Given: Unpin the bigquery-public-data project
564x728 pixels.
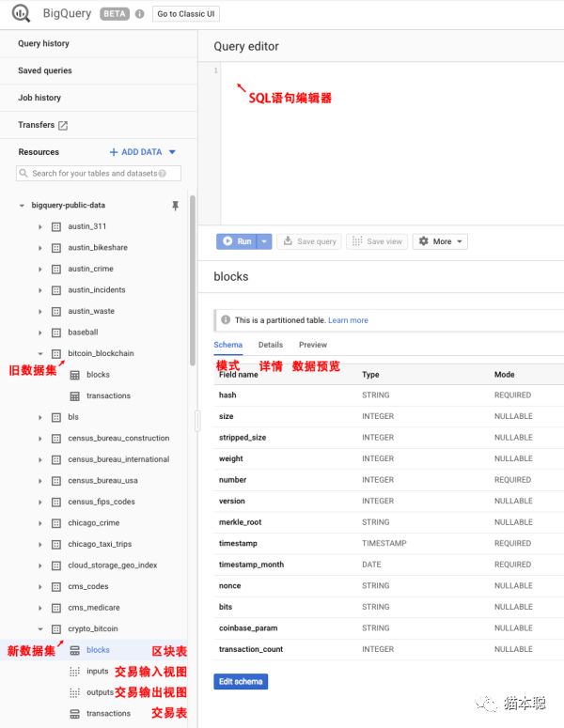Looking at the screenshot, I should tap(175, 205).
